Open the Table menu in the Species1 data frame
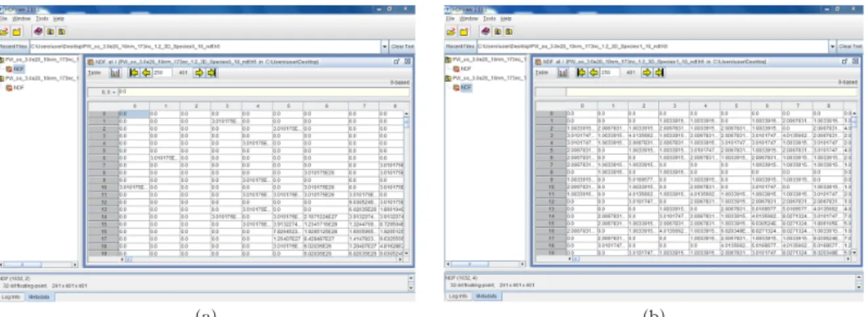Viewport: 868px width, 317px height. pos(542,73)
